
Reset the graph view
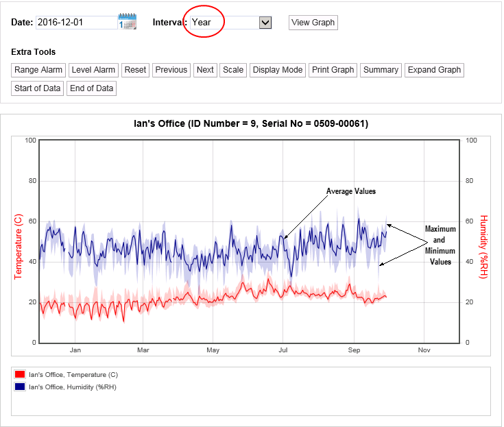(135, 70)
